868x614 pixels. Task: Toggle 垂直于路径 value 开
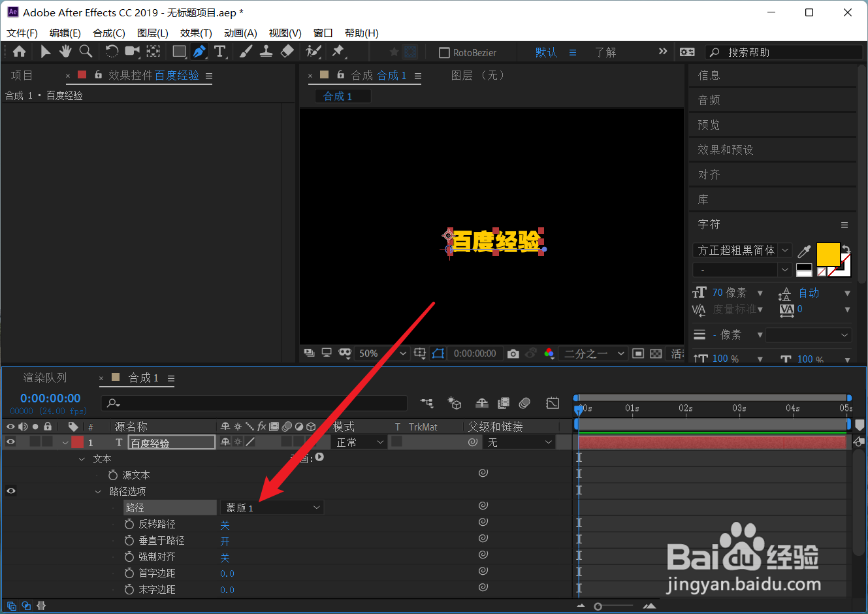(x=225, y=541)
